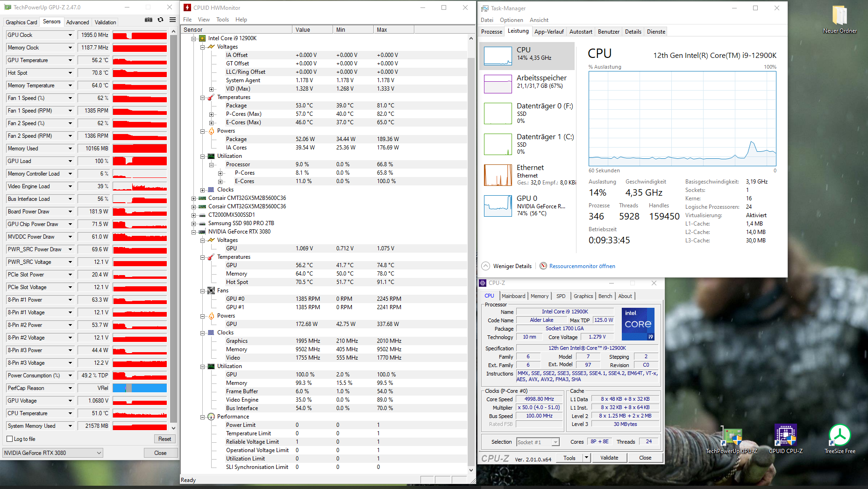The height and width of the screenshot is (489, 868).
Task: Expand the VID (Max) voltage node
Action: coord(211,89)
